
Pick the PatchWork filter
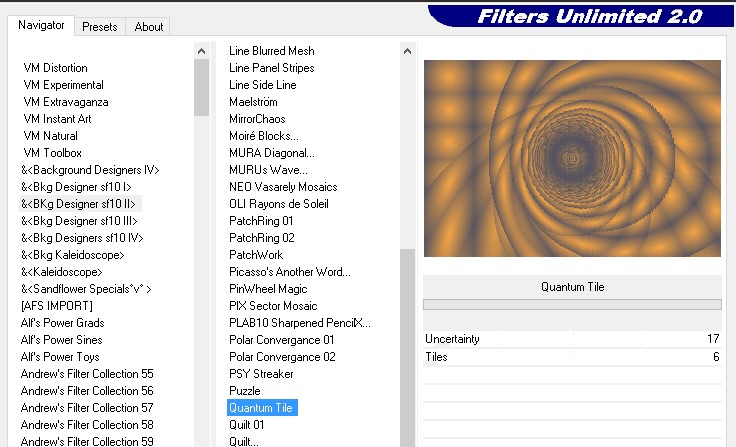pyautogui.click(x=256, y=255)
